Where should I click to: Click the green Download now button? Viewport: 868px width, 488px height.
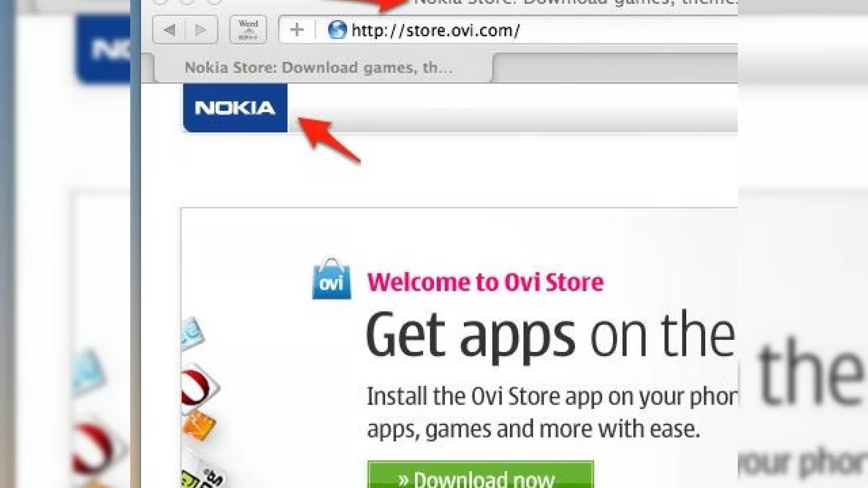click(x=481, y=475)
